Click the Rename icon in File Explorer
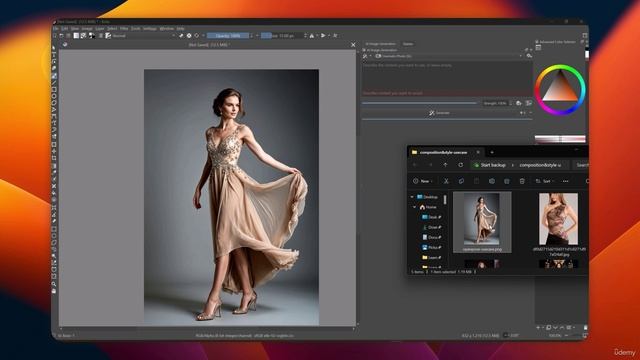The height and width of the screenshot is (360, 640). [x=492, y=181]
